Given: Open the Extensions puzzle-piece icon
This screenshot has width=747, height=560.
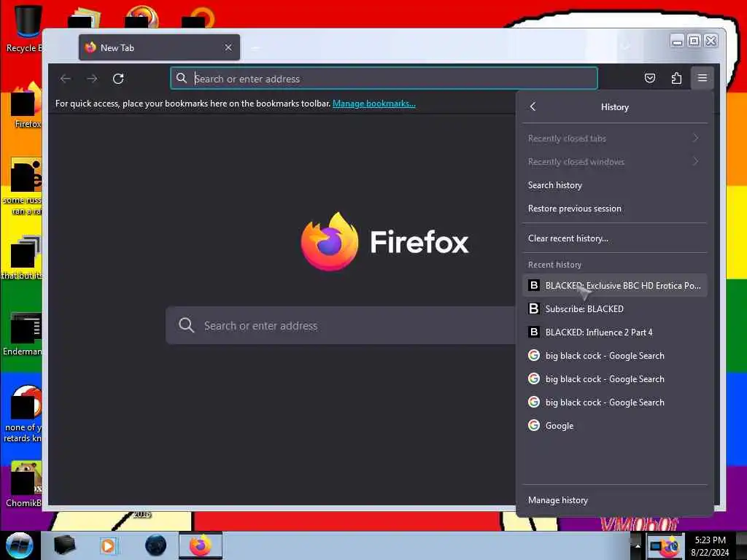Looking at the screenshot, I should pyautogui.click(x=676, y=78).
